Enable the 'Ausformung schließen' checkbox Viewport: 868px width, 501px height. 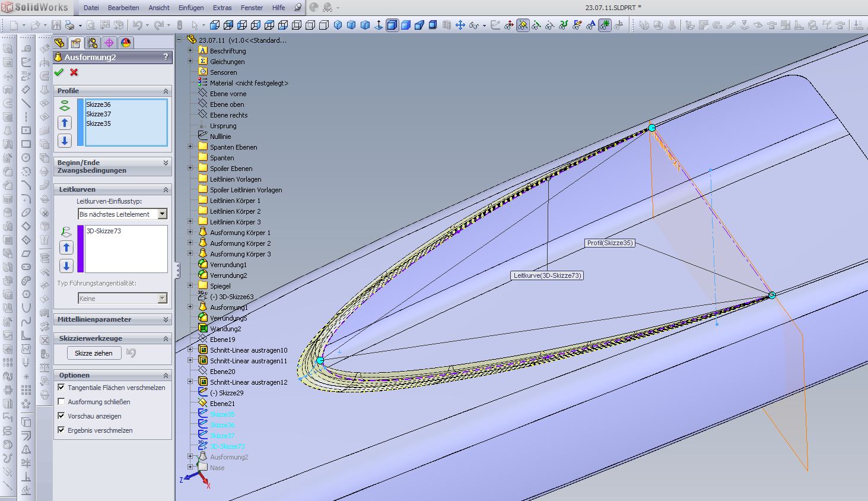click(x=61, y=402)
